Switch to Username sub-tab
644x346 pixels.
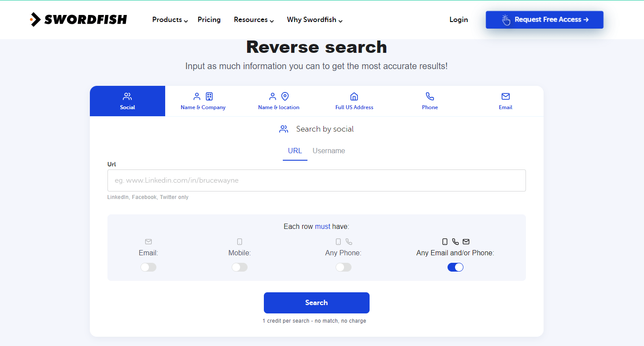(329, 151)
